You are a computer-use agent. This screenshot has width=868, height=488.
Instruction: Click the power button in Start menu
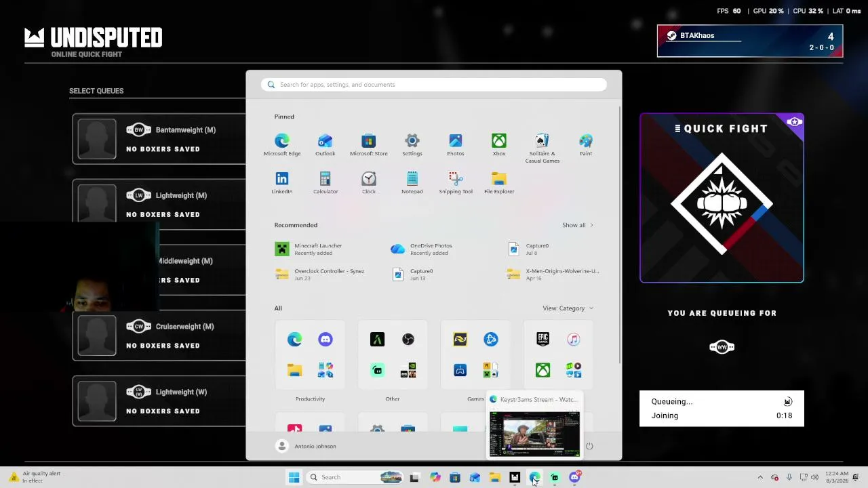point(589,446)
